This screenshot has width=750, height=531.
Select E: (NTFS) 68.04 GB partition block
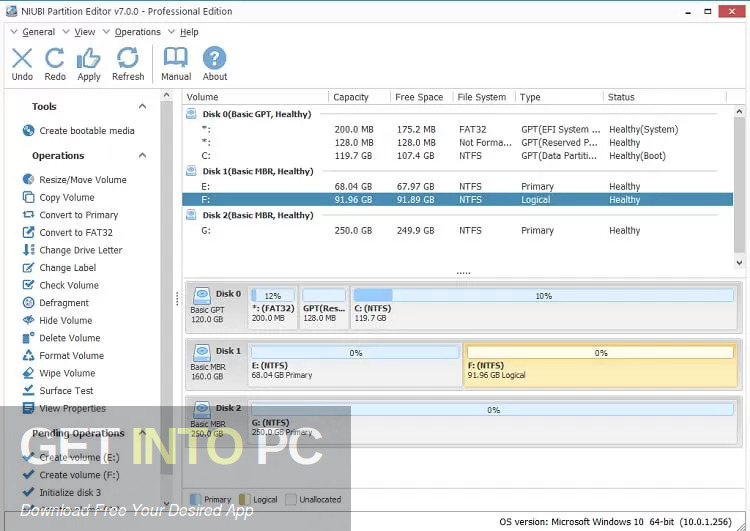(x=354, y=365)
